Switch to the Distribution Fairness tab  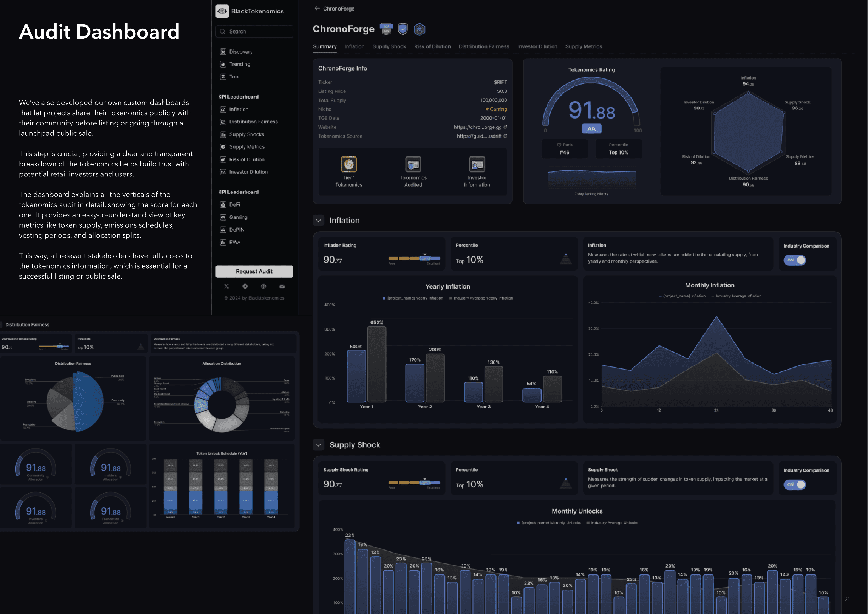[484, 46]
